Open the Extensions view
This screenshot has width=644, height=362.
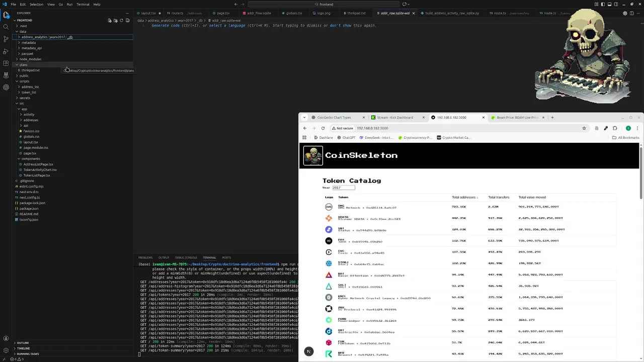coord(6,63)
